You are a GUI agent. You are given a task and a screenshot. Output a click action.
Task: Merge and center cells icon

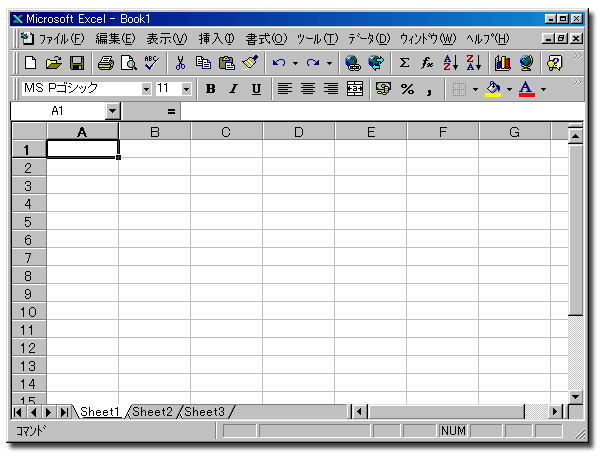coord(355,89)
